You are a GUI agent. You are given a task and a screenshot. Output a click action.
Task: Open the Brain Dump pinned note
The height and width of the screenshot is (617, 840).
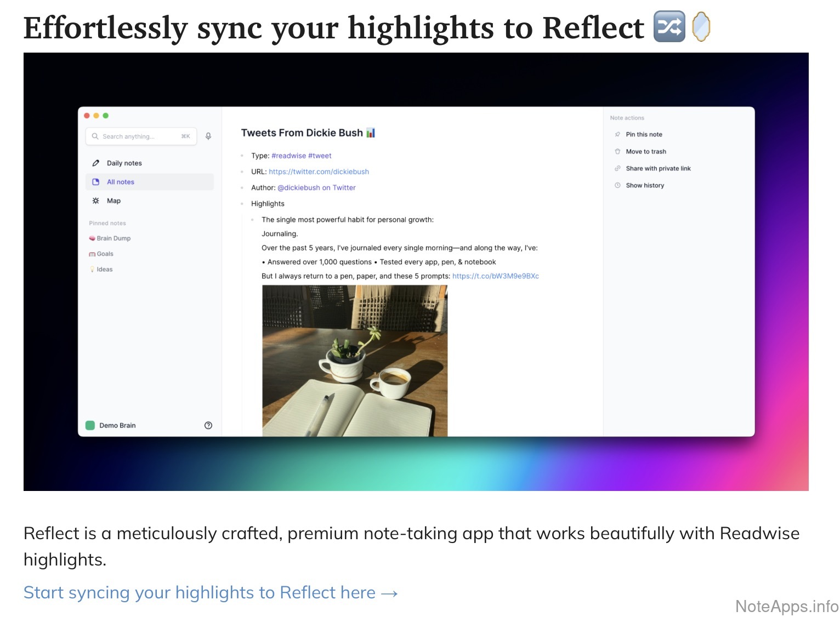(113, 238)
